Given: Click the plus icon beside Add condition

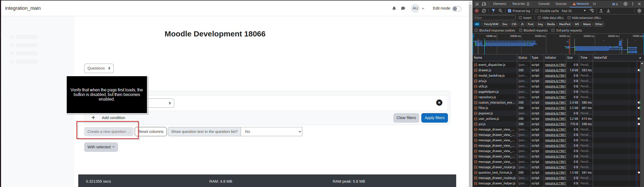Looking at the screenshot, I should pyautogui.click(x=93, y=117).
